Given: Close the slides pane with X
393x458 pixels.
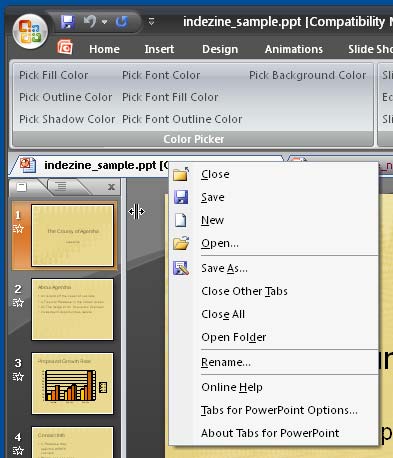Looking at the screenshot, I should coord(111,187).
